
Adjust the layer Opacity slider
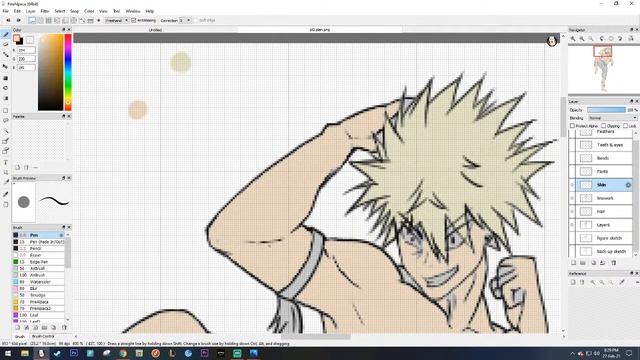pyautogui.click(x=606, y=110)
